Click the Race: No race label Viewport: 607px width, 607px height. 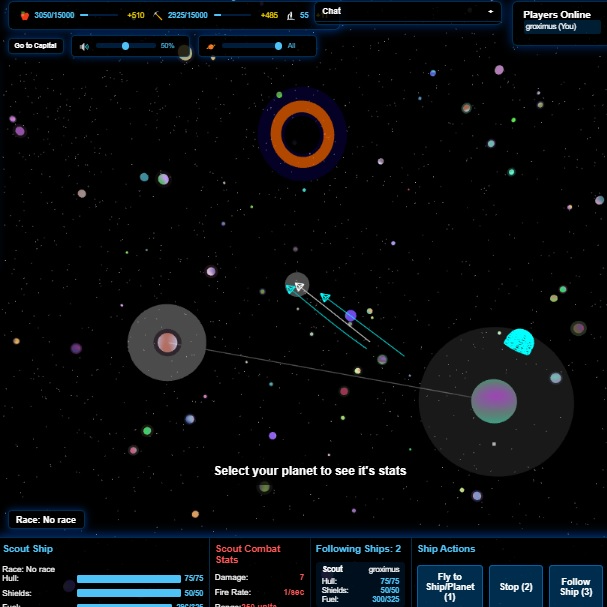click(46, 520)
